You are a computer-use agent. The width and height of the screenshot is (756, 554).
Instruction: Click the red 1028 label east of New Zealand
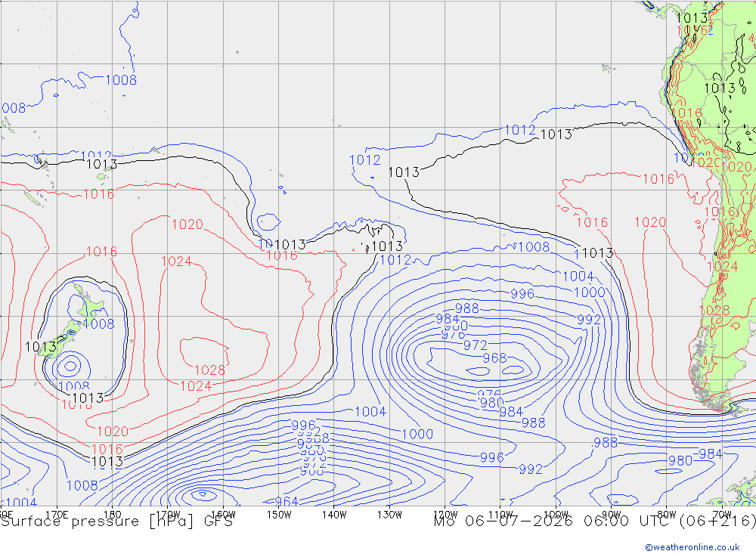tap(209, 370)
